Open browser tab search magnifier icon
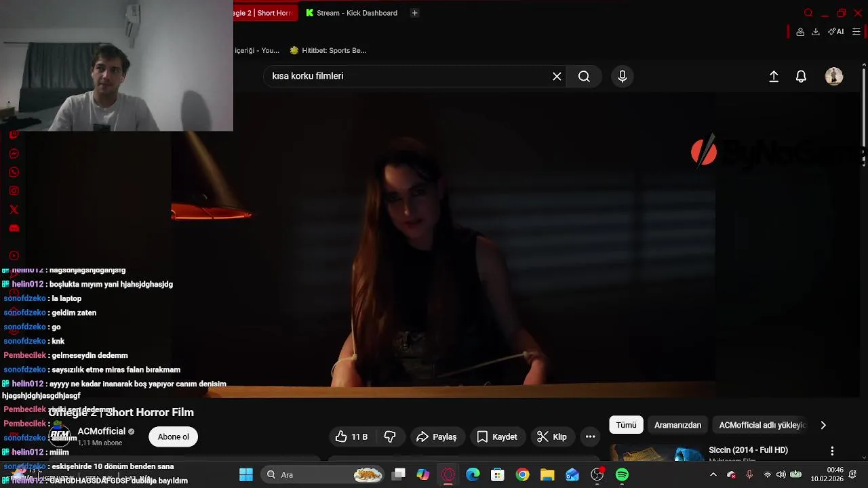The width and height of the screenshot is (868, 488). pos(808,13)
